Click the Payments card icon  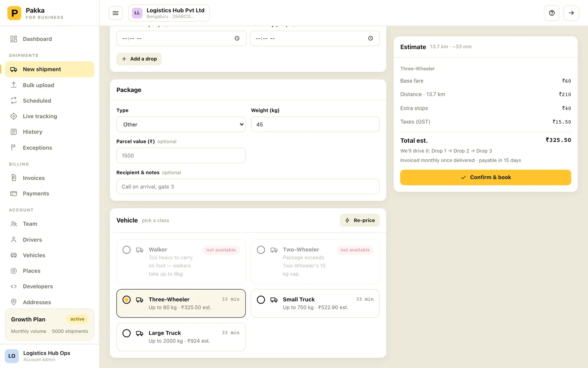click(14, 194)
